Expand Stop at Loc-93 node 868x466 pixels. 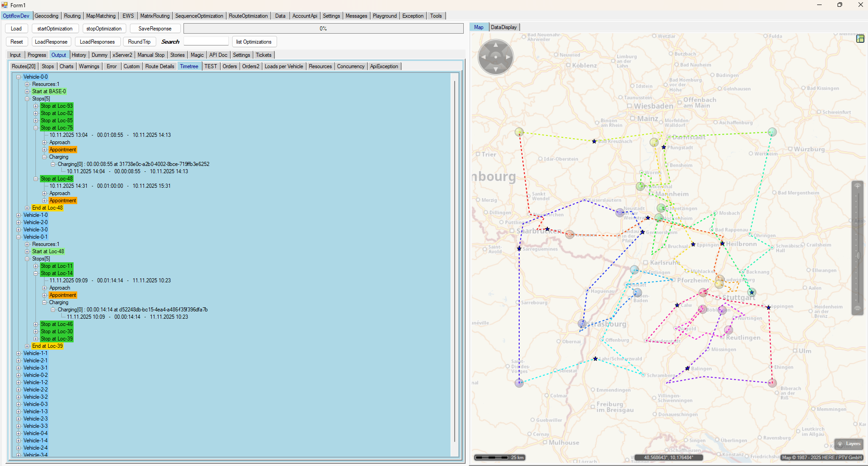[x=36, y=106]
